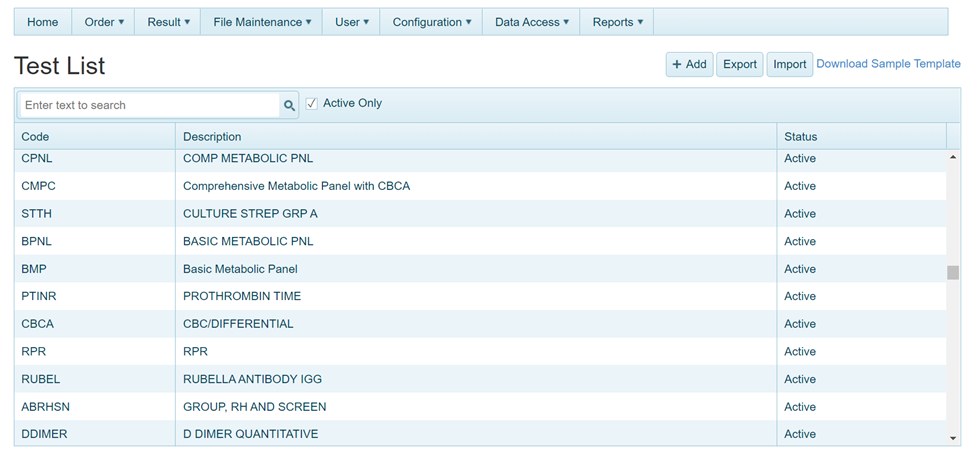This screenshot has height=449, width=975.
Task: Focus the search text field
Action: coord(148,105)
